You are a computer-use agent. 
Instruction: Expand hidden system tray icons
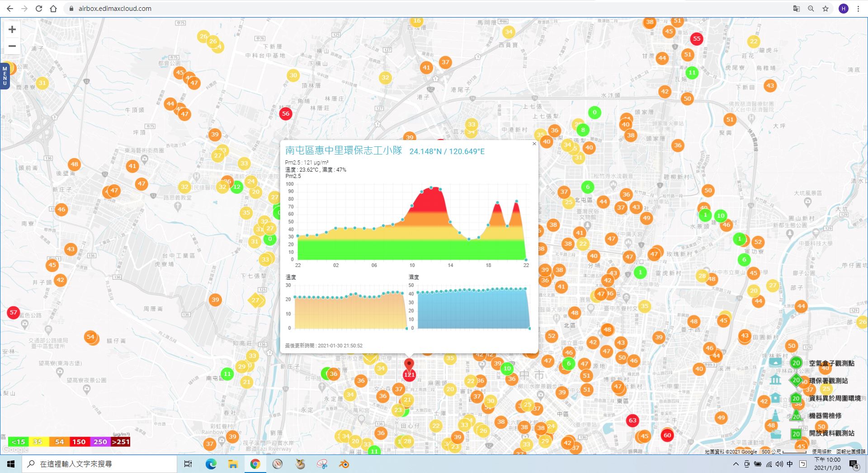(x=736, y=464)
